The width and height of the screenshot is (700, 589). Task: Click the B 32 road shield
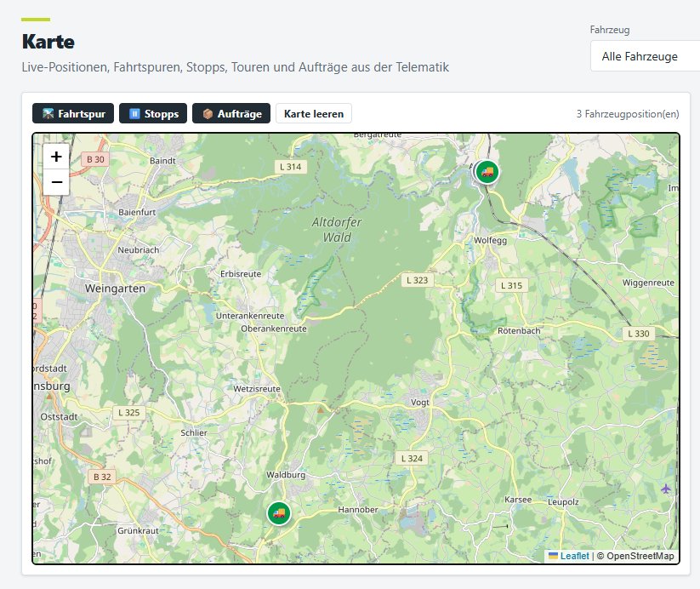[x=102, y=477]
